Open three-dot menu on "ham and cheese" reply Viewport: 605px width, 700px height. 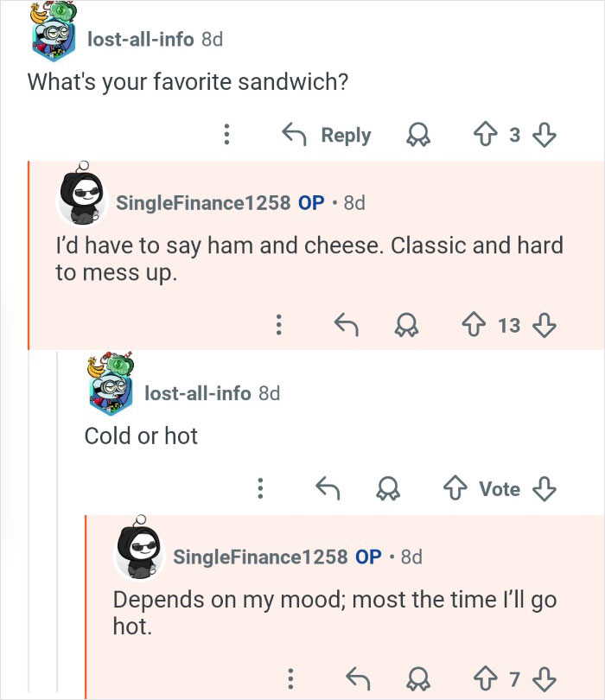[x=278, y=325]
